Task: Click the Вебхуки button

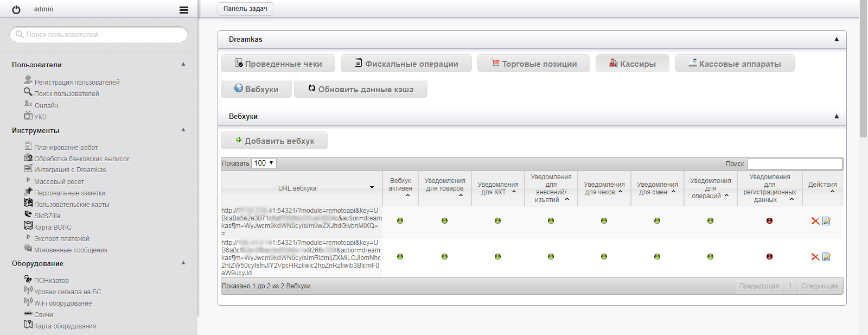Action: pyautogui.click(x=256, y=89)
